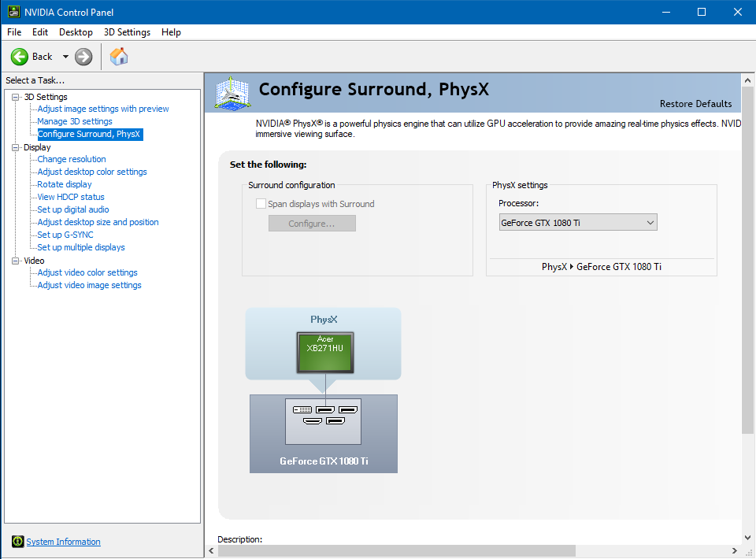Open Manage 3D settings
This screenshot has width=756, height=559.
(x=75, y=121)
